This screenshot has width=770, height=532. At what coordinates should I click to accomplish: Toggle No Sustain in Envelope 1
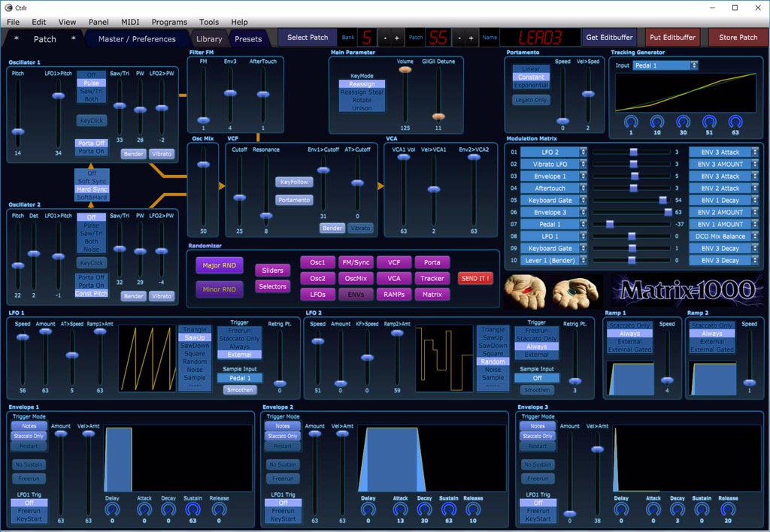(29, 464)
